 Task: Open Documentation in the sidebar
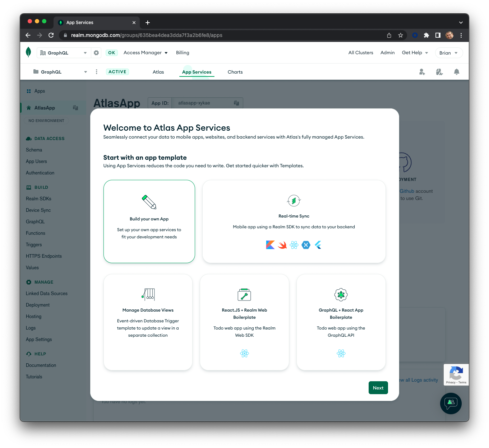pos(41,365)
